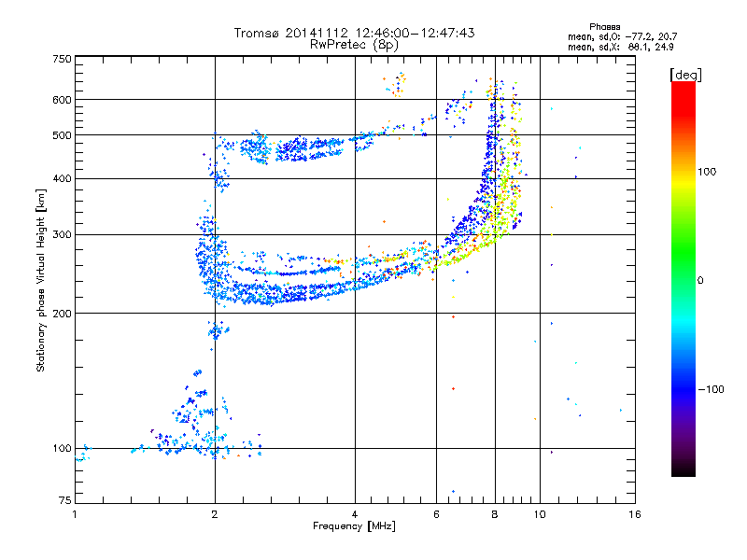Click the y-axis tick label '100'
747x560 pixels.
(x=62, y=449)
